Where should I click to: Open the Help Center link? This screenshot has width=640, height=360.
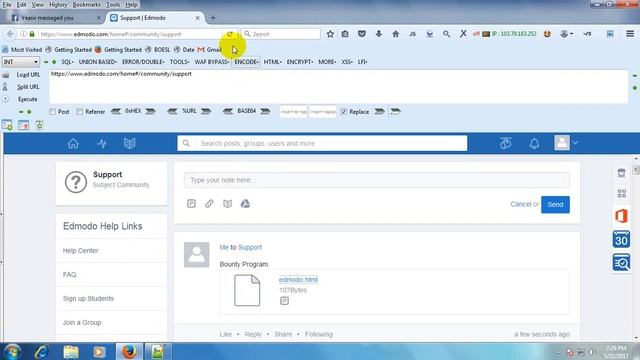point(80,251)
